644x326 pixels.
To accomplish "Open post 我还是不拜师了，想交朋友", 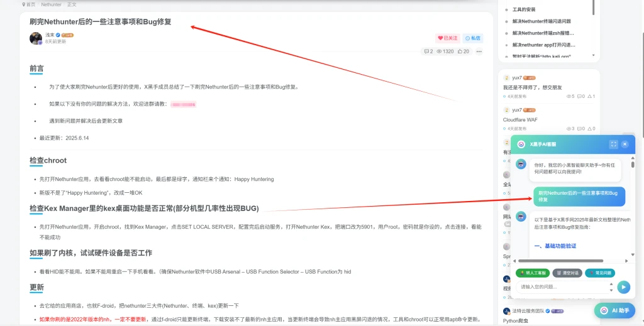I will [x=532, y=87].
